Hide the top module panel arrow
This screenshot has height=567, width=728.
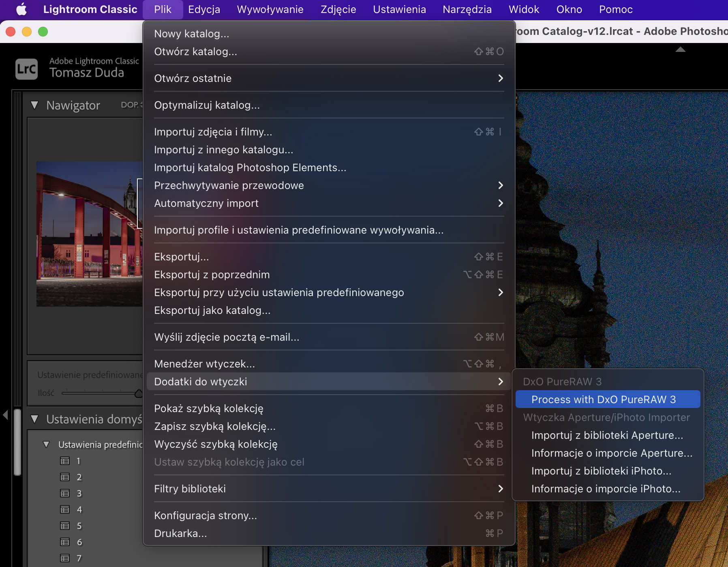681,49
